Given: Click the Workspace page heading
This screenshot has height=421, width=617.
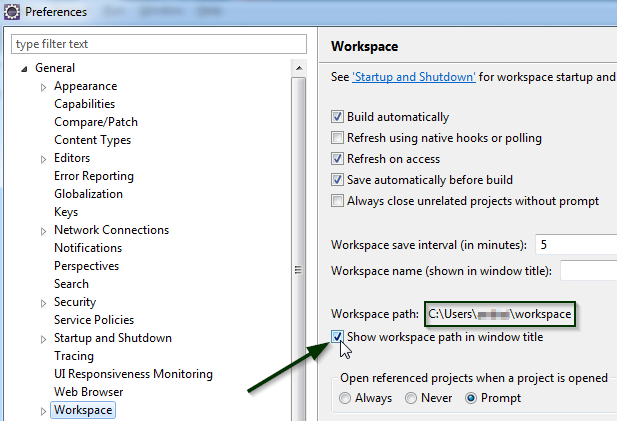Looking at the screenshot, I should pos(364,46).
